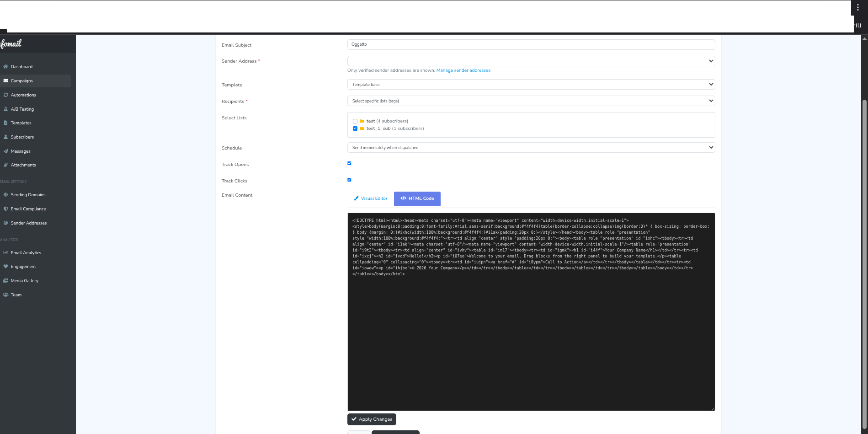Apply changes to the email content
868x434 pixels.
372,419
